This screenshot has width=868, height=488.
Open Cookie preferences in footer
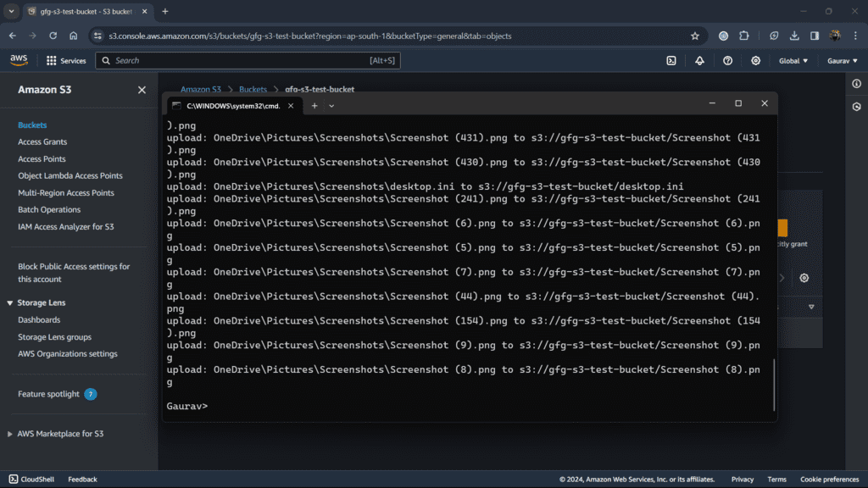[x=829, y=480]
